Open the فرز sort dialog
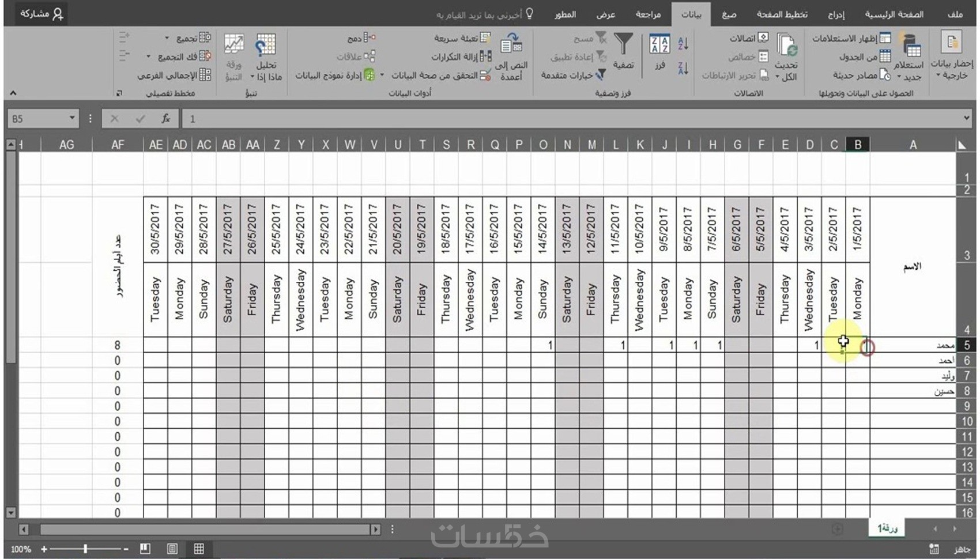The width and height of the screenshot is (980, 559). coord(659,53)
